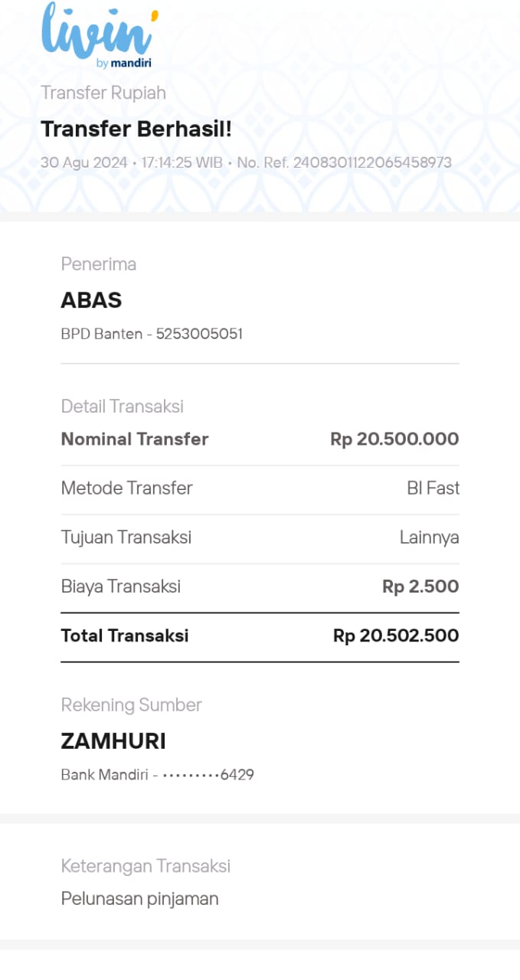Click the "Metode Transfer" row label
The width and height of the screenshot is (520, 980).
126,488
